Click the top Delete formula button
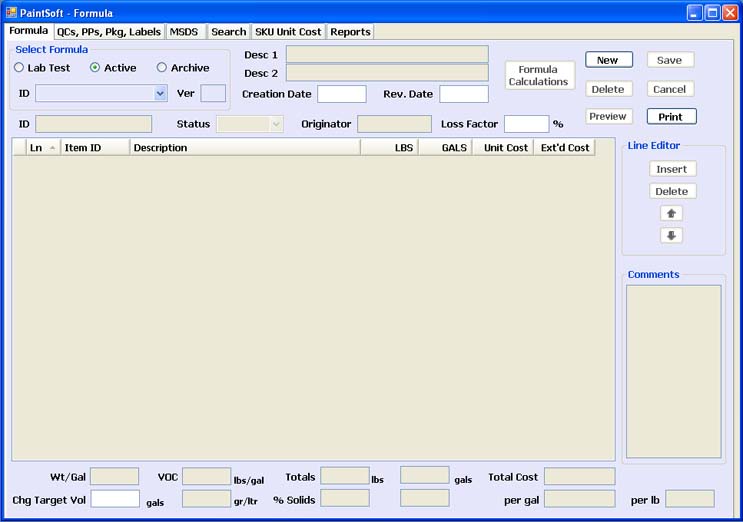Image resolution: width=743 pixels, height=522 pixels. [608, 89]
